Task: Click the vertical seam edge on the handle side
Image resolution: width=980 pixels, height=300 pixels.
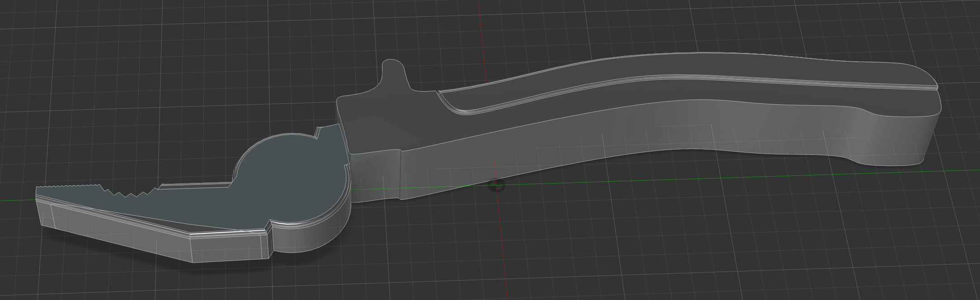Action: coord(400,174)
